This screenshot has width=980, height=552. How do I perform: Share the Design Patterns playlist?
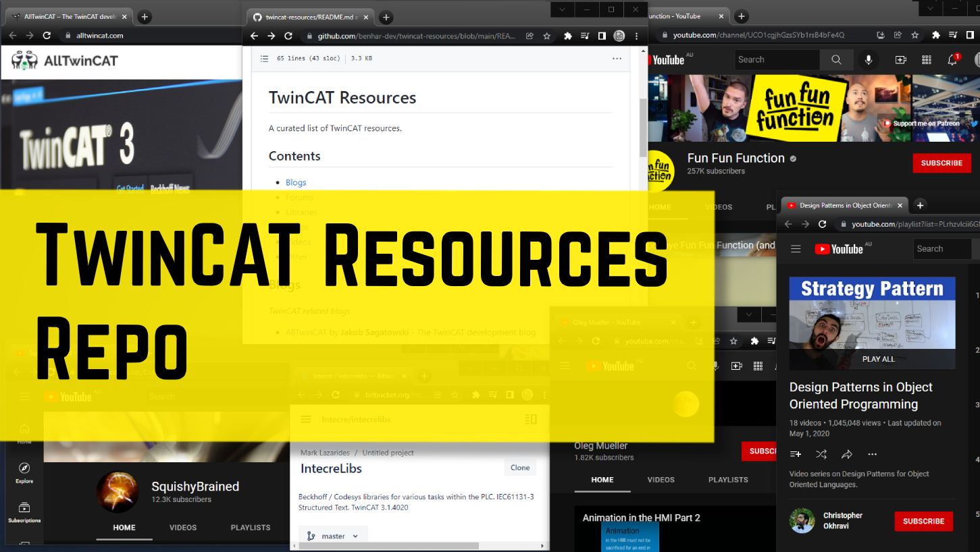(847, 454)
